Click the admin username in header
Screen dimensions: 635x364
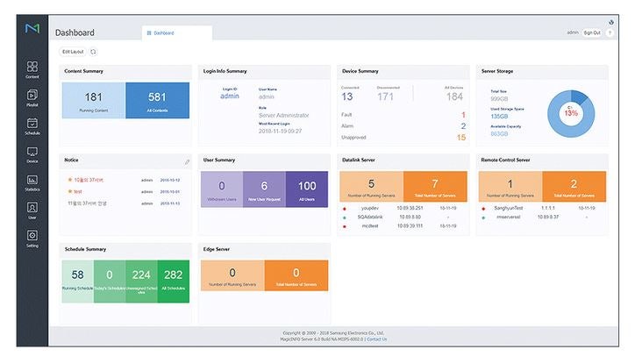(573, 32)
